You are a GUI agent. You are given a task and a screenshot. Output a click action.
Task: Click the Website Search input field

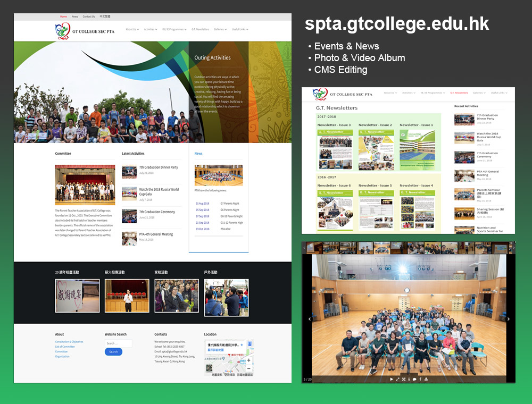119,343
